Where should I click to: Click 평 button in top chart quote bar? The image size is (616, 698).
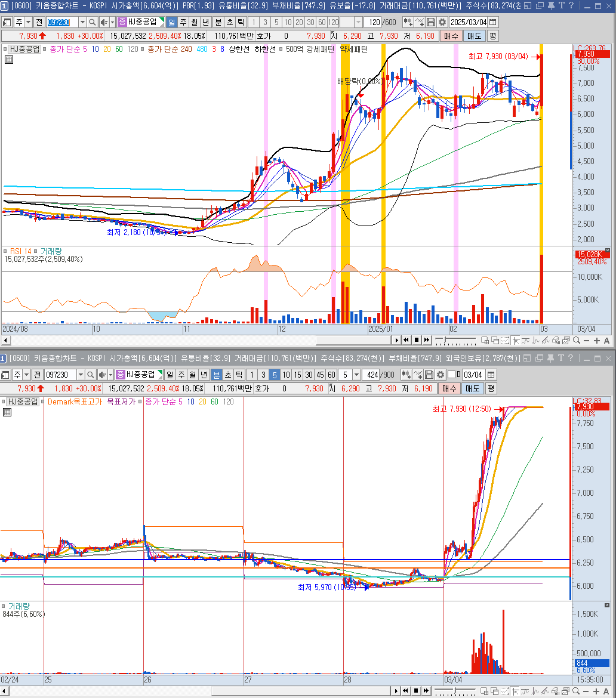point(492,36)
